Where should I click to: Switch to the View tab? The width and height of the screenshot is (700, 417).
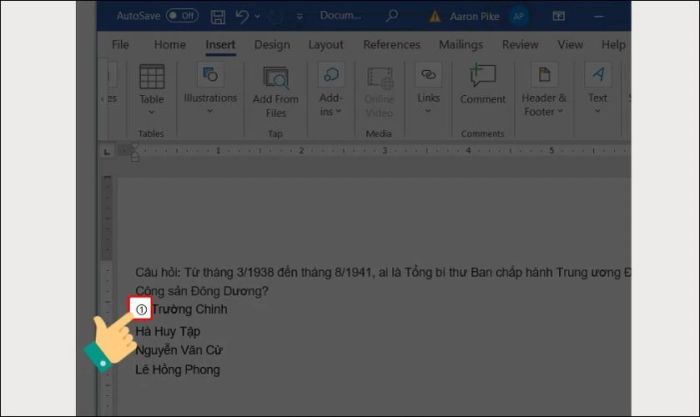(x=570, y=45)
